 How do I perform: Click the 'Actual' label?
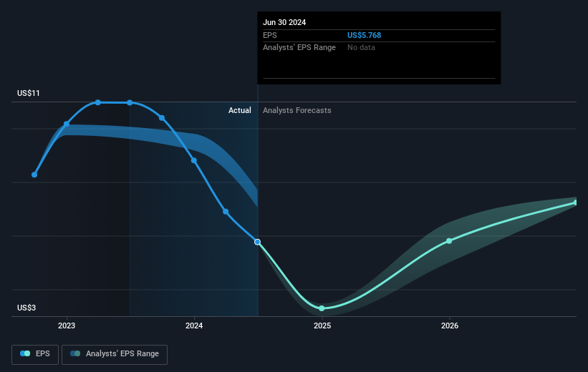(240, 110)
